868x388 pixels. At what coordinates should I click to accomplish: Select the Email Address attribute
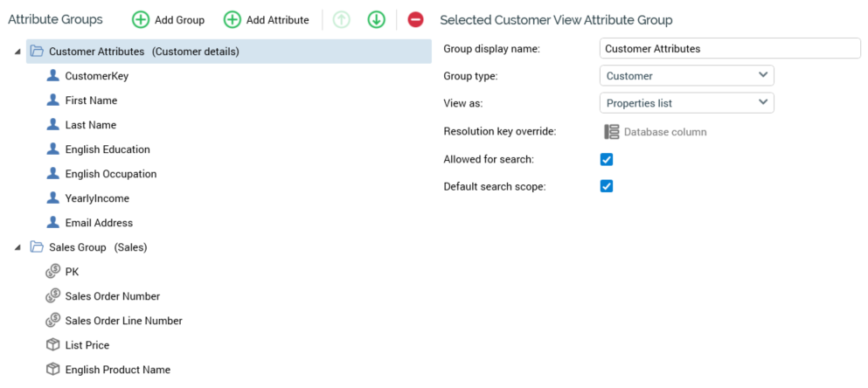tap(99, 223)
